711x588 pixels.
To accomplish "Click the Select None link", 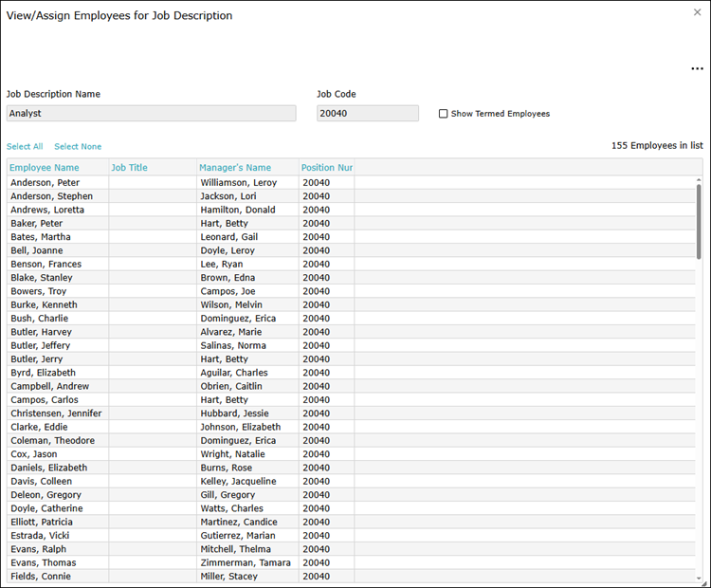I will click(x=78, y=147).
